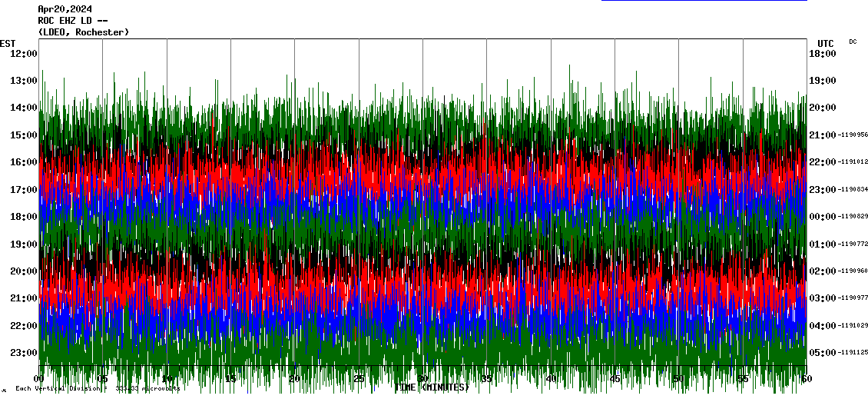The width and height of the screenshot is (868, 399).
Task: Click the 10 minute mark on x-axis
Action: [x=167, y=379]
